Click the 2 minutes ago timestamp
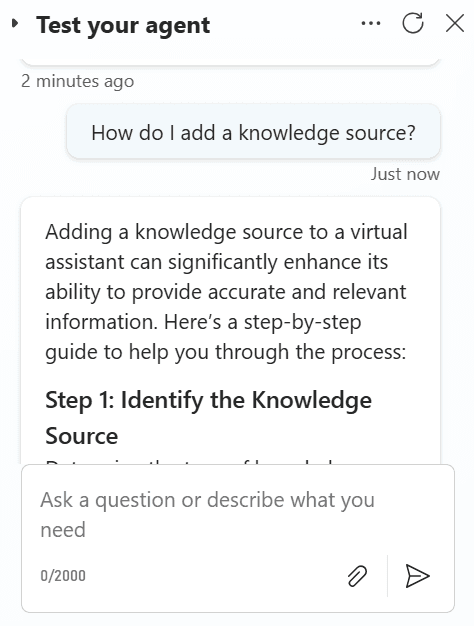This screenshot has width=474, height=626. 77,81
